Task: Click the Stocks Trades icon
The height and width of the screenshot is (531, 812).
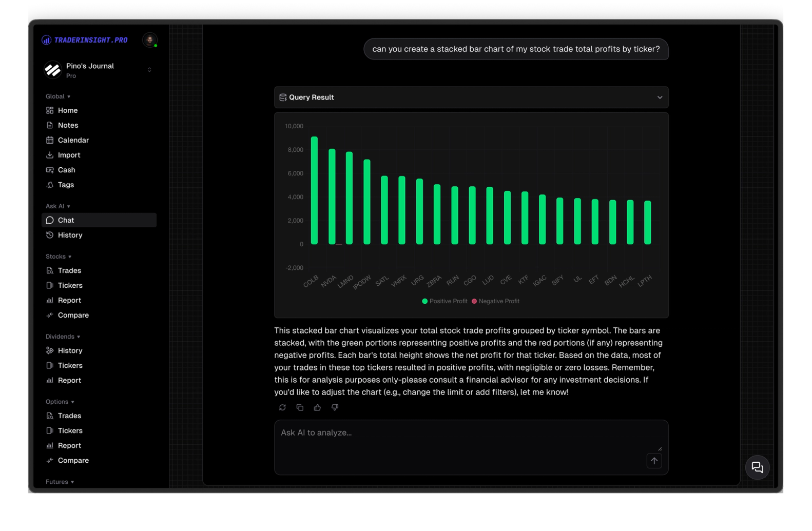Action: [50, 270]
